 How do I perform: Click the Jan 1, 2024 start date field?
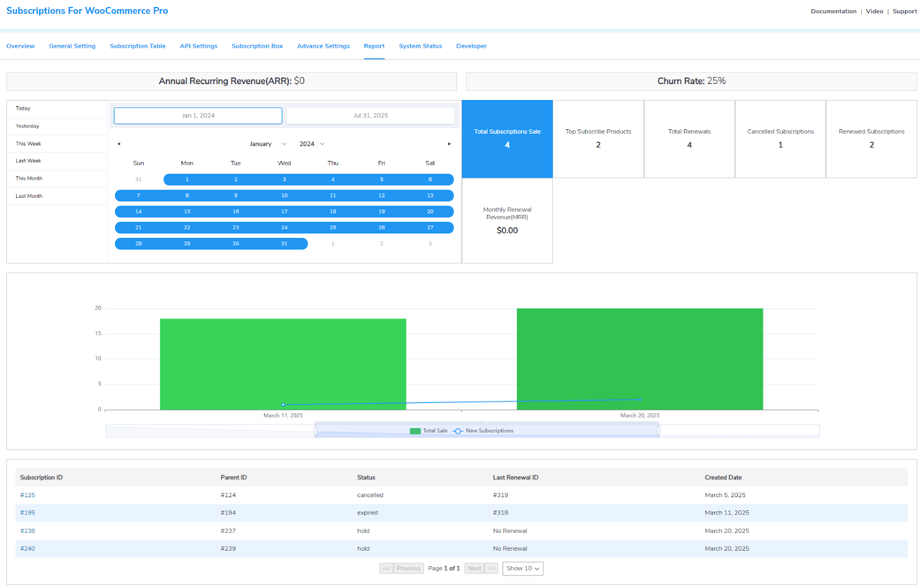click(198, 115)
